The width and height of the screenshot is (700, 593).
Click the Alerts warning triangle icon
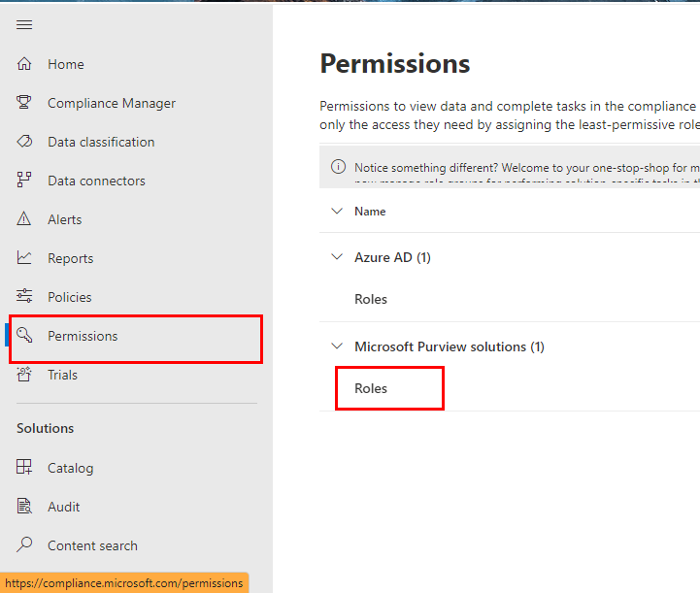(24, 219)
